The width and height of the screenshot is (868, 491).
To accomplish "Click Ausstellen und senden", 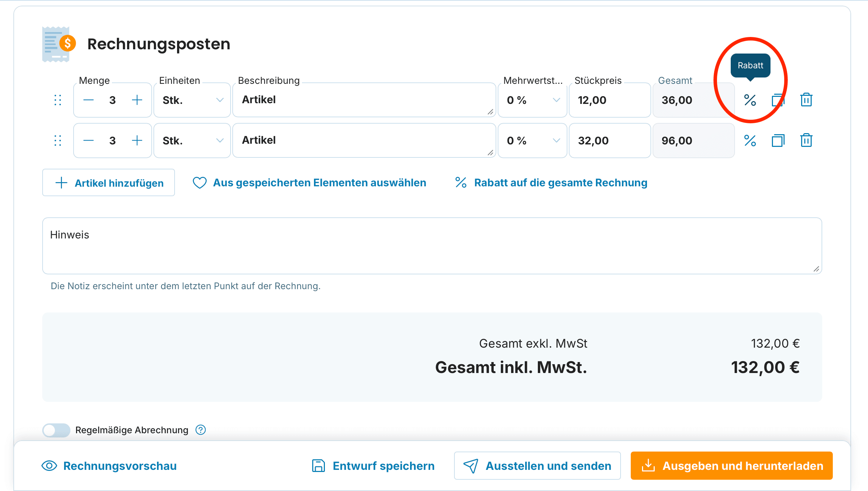I will (x=537, y=466).
